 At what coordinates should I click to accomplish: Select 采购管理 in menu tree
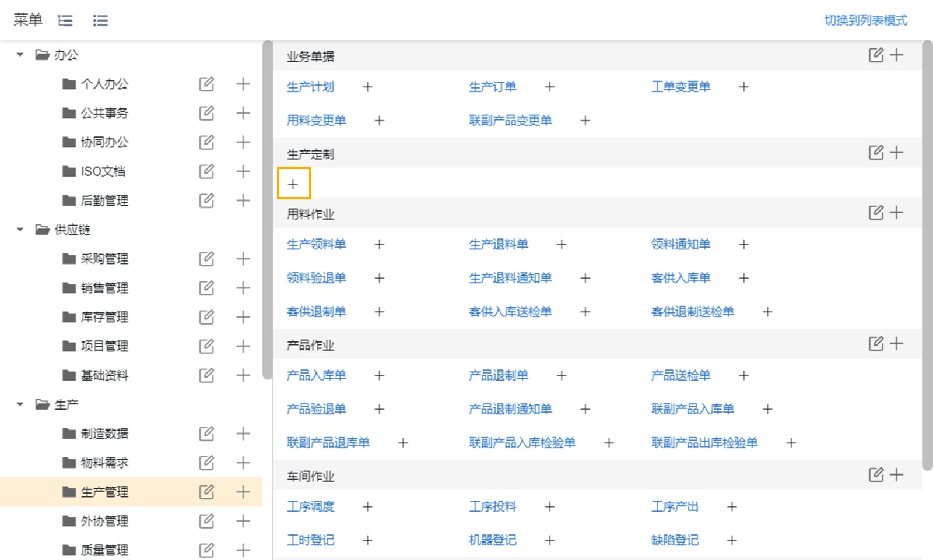tap(104, 259)
